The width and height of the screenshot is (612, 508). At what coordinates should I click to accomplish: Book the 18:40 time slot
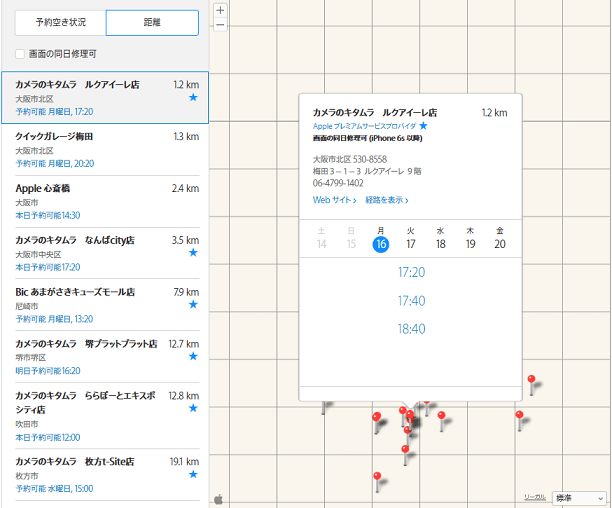pos(411,329)
